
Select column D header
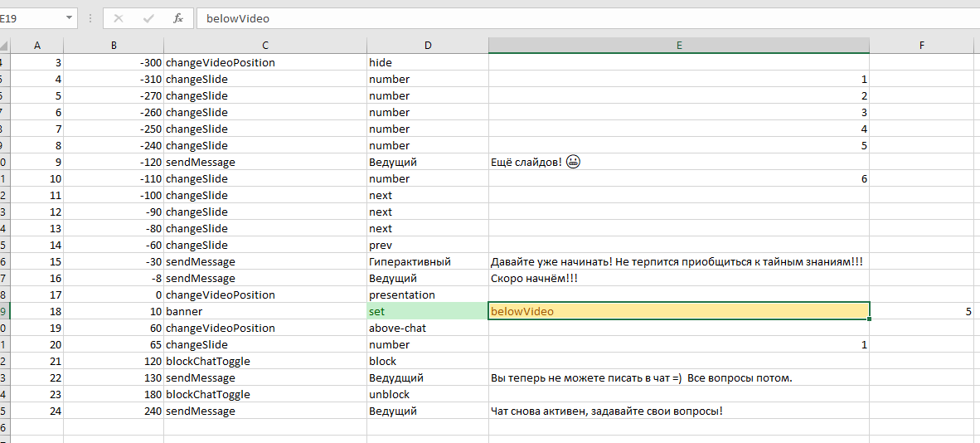click(427, 46)
